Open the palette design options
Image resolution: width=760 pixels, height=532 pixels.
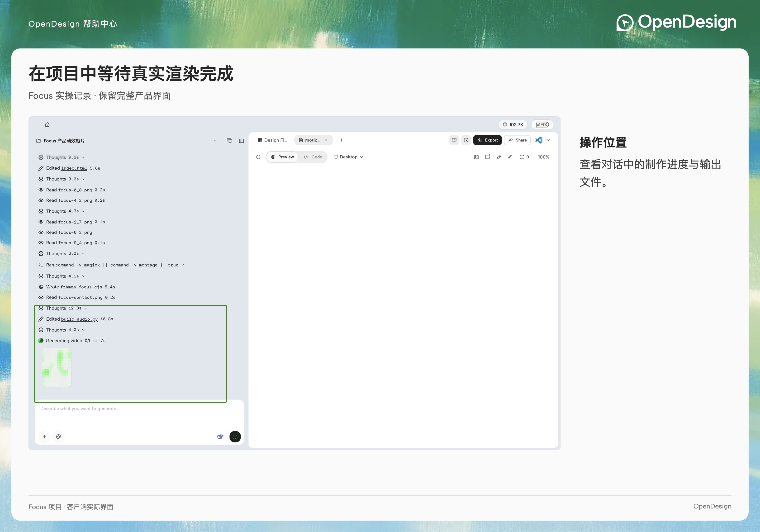[x=59, y=437]
